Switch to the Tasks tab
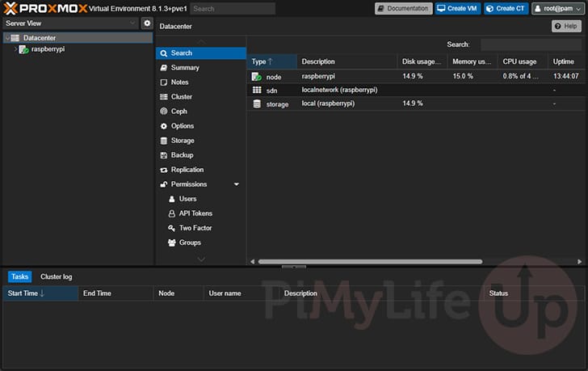This screenshot has width=588, height=371. [19, 277]
